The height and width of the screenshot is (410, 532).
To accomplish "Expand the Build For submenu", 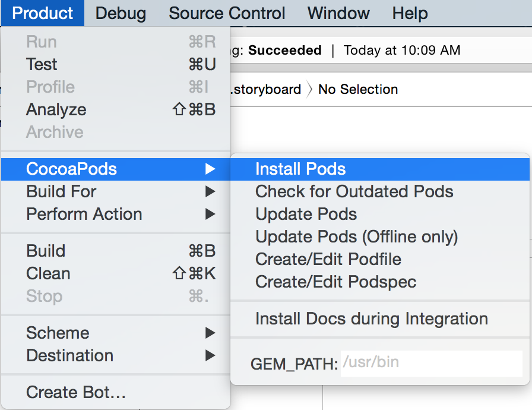I will coord(61,191).
